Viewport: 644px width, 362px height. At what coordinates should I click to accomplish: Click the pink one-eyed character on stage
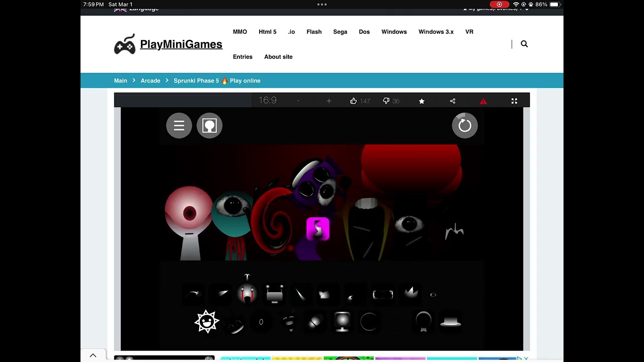[x=188, y=223]
